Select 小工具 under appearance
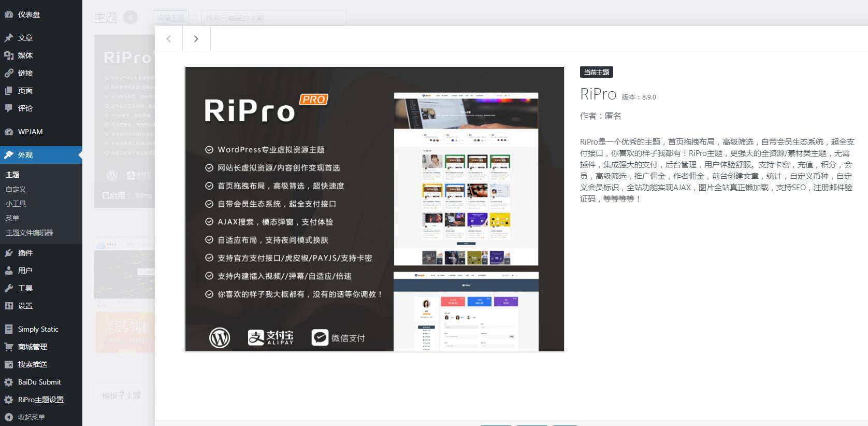The height and width of the screenshot is (426, 868). [x=16, y=204]
